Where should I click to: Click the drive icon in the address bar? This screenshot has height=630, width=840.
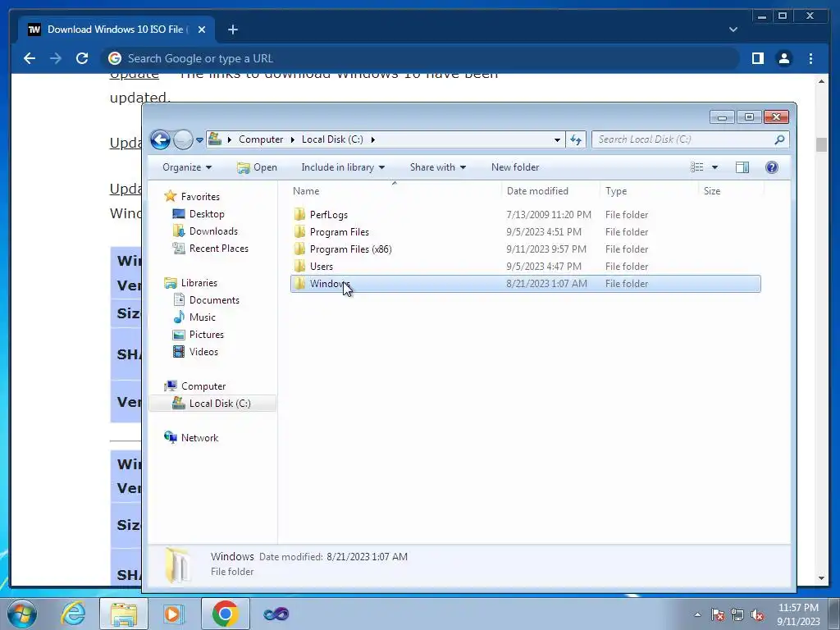[x=215, y=139]
